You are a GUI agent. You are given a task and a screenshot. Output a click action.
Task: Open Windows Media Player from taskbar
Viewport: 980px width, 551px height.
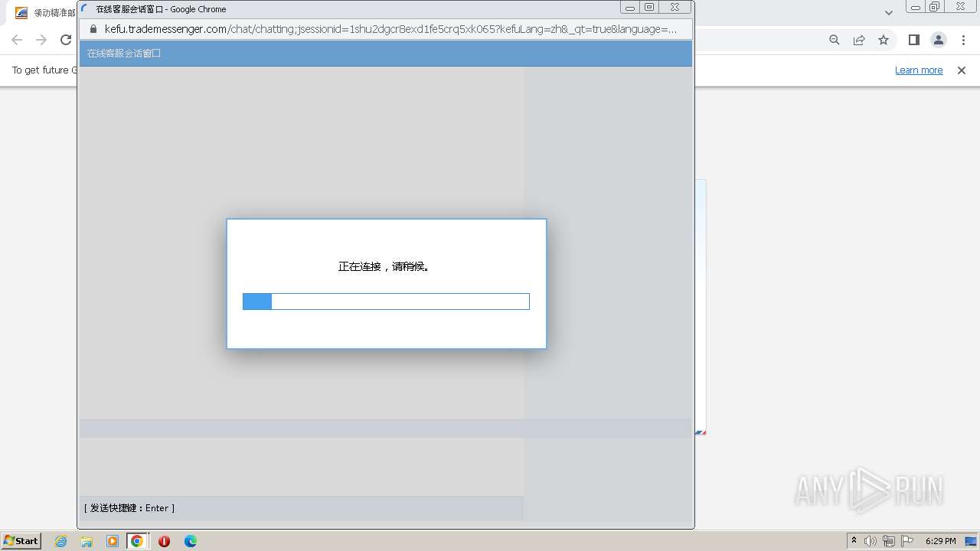[x=113, y=541]
